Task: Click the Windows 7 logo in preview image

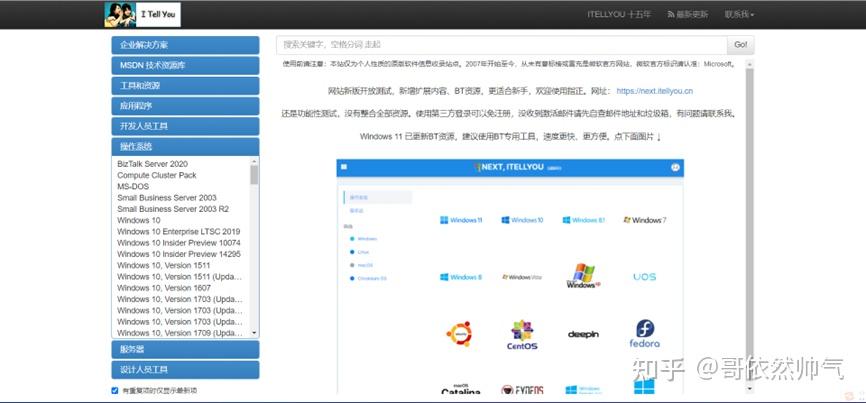Action: click(x=645, y=220)
